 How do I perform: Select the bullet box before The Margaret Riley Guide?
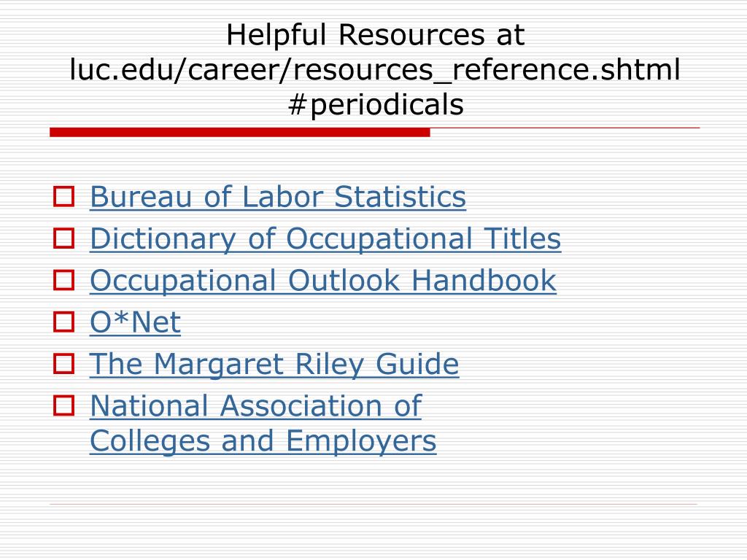(64, 364)
